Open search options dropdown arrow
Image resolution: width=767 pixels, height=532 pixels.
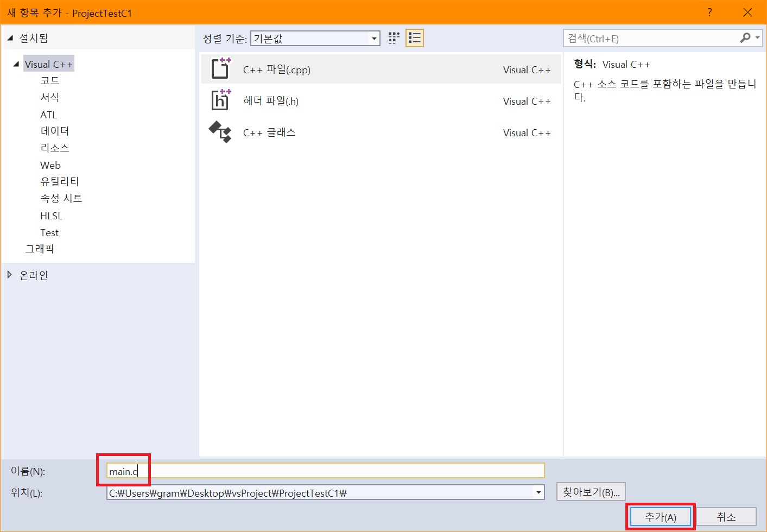tap(757, 38)
